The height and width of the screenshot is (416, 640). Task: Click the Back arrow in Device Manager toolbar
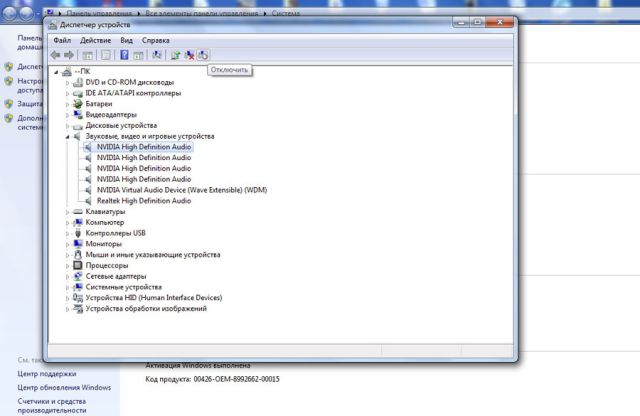(55, 55)
